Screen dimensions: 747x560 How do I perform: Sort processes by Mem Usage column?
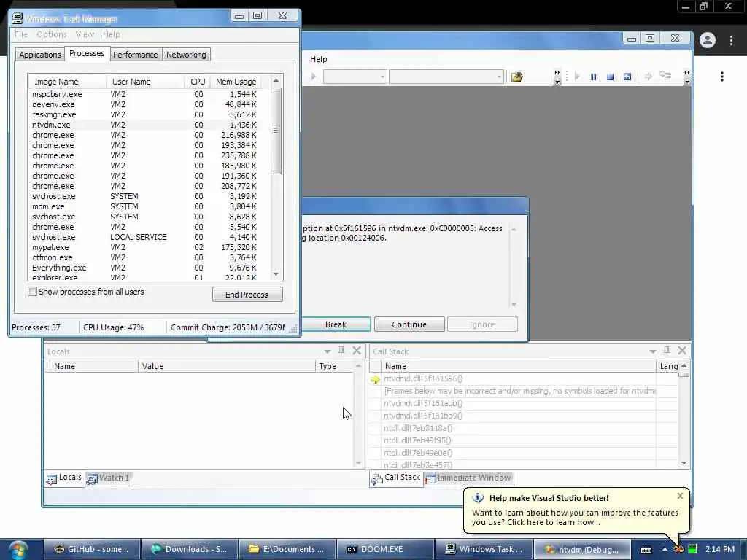pyautogui.click(x=236, y=82)
